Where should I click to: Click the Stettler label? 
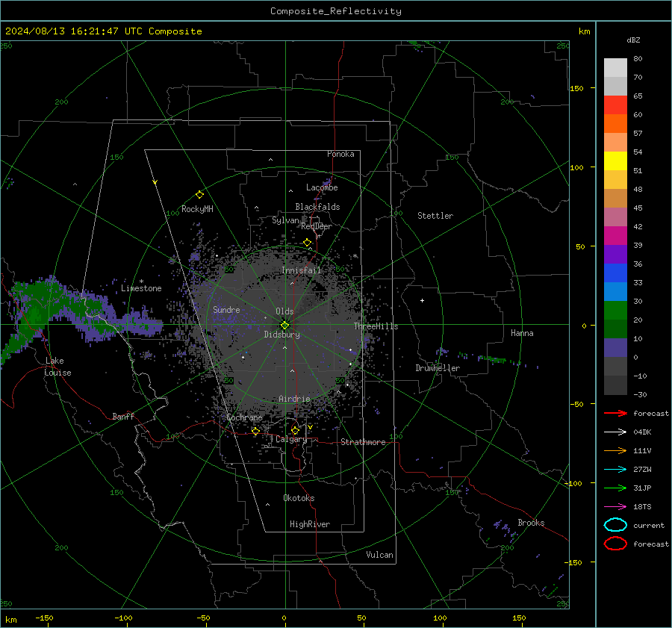(x=435, y=216)
